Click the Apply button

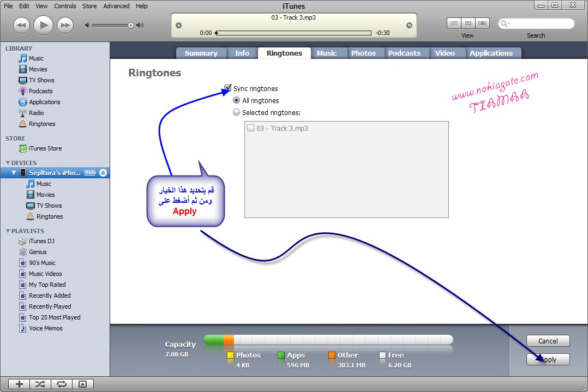[x=548, y=359]
